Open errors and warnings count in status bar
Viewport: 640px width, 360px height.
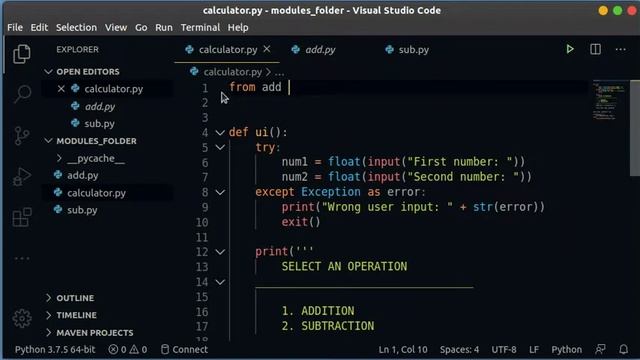point(128,349)
